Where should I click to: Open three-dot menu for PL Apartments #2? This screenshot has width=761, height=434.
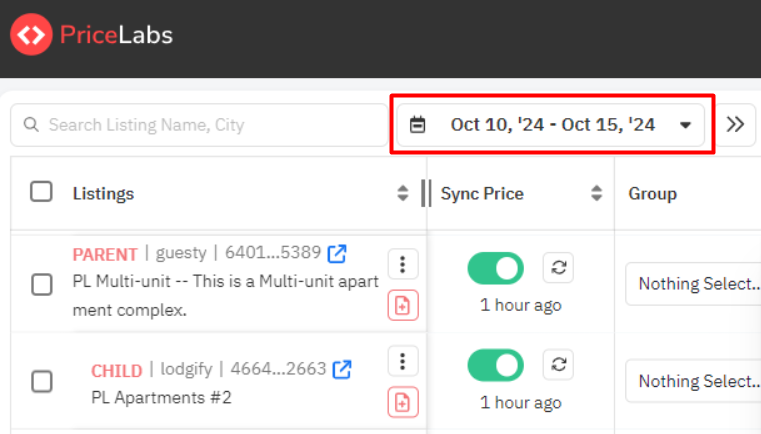click(x=403, y=361)
